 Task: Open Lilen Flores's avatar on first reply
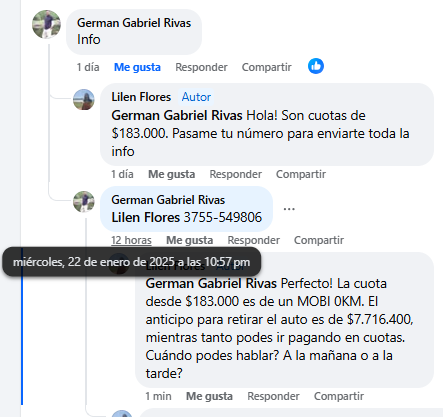pos(84,100)
